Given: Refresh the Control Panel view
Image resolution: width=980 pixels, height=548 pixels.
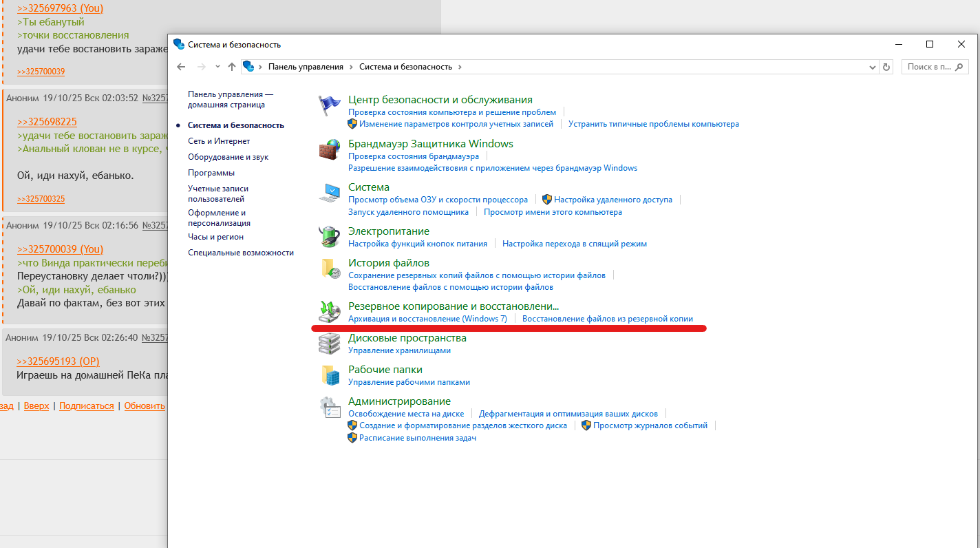Looking at the screenshot, I should click(x=886, y=67).
